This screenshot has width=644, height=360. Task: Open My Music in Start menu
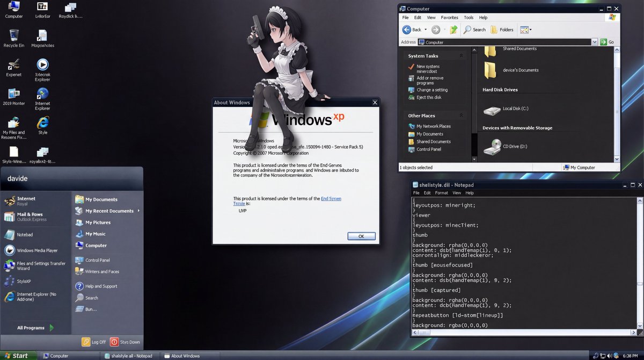click(91, 234)
